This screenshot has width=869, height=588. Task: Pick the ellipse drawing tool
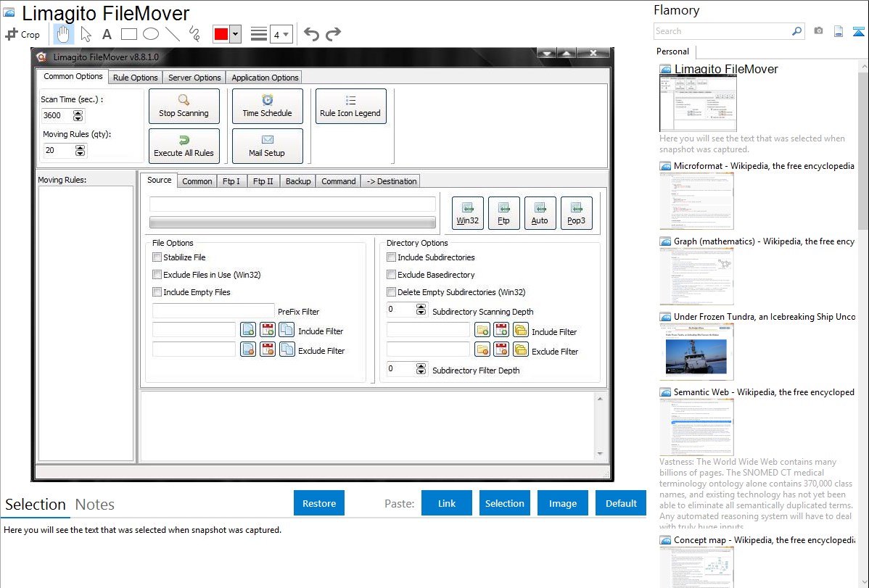[151, 34]
